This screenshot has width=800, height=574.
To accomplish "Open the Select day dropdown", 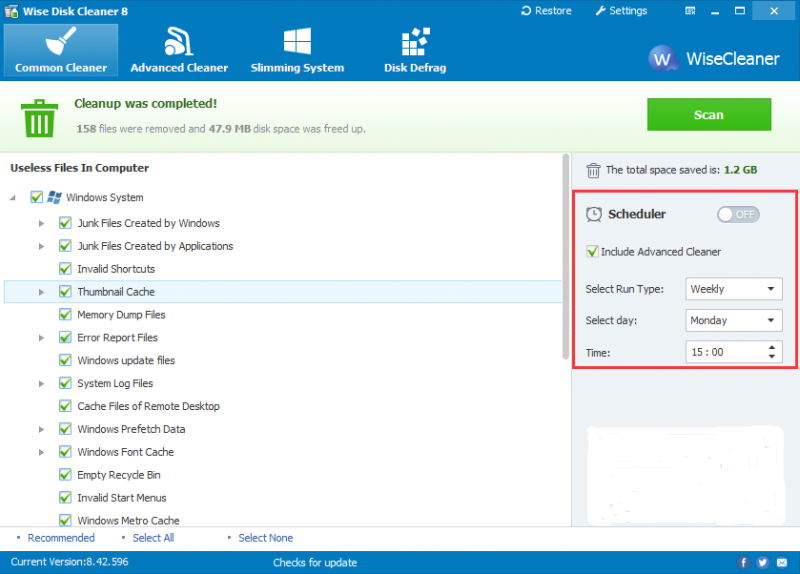I will point(733,320).
